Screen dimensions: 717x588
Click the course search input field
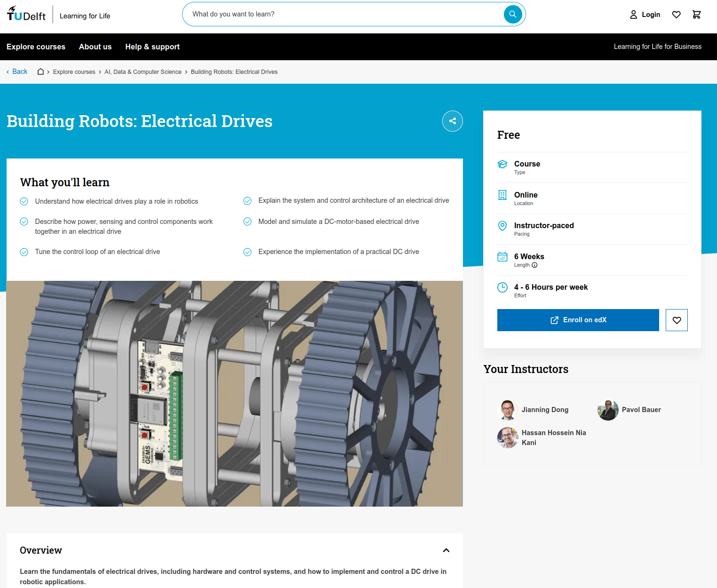pyautogui.click(x=343, y=14)
